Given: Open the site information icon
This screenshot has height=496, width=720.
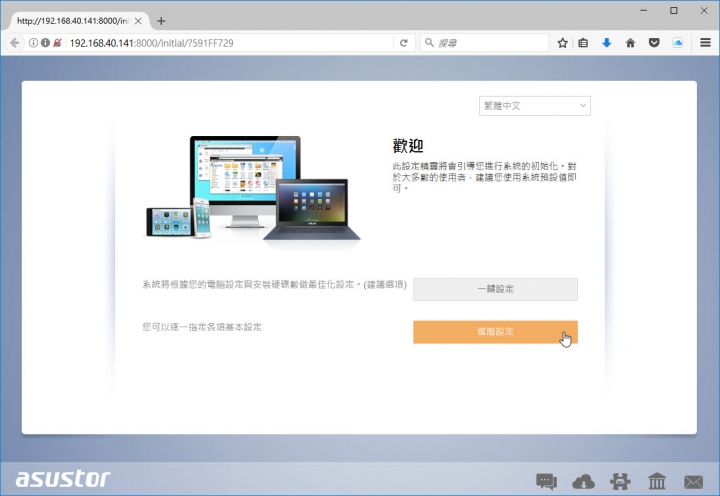Looking at the screenshot, I should click(34, 43).
